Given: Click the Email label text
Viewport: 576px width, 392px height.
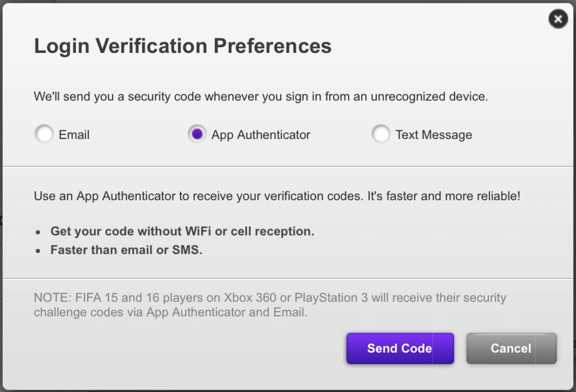Looking at the screenshot, I should 74,134.
